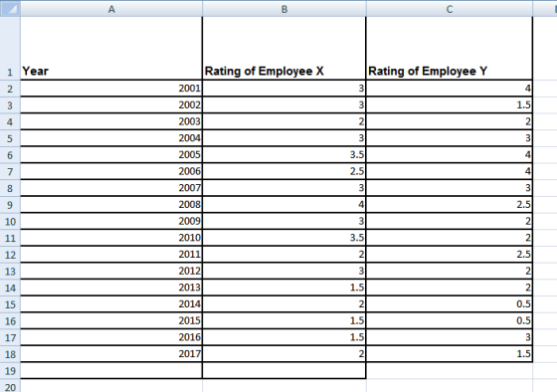Select the cell containing 2014
This screenshot has height=392, width=557.
click(111, 304)
